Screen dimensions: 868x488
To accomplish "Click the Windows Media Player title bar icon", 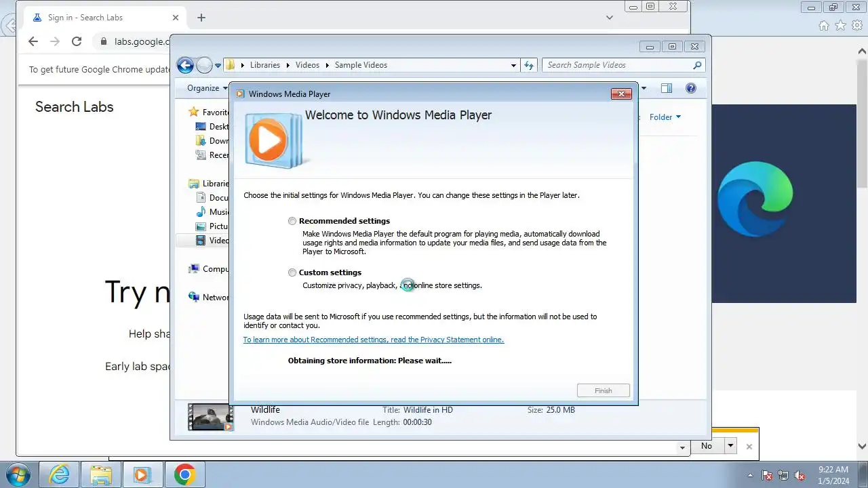I will [x=240, y=94].
